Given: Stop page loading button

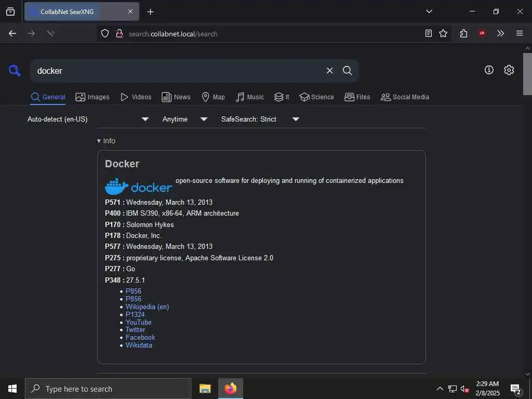Looking at the screenshot, I should click(50, 33).
